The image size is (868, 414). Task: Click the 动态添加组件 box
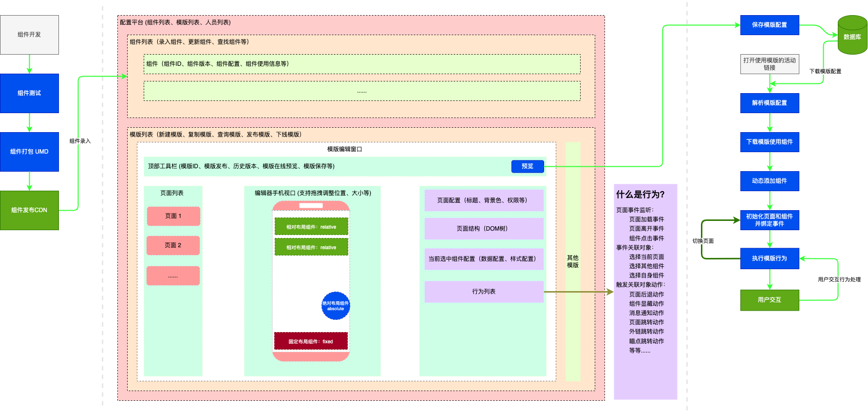[x=770, y=181]
